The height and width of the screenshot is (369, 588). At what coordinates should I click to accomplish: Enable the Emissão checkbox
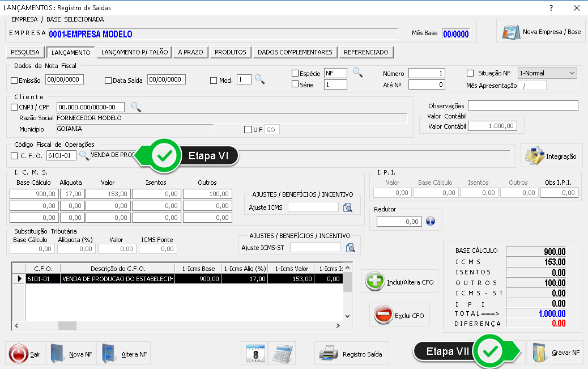point(15,80)
